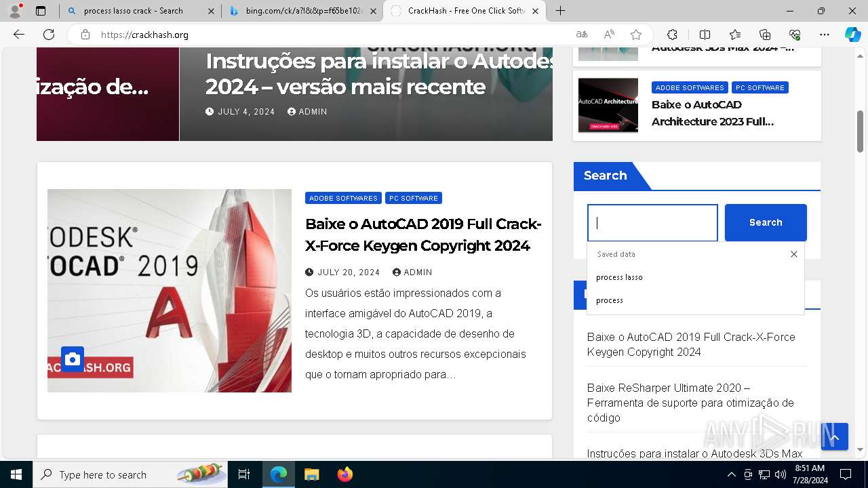Image resolution: width=868 pixels, height=488 pixels.
Task: Show hidden tray icons chevron
Action: coord(731,474)
